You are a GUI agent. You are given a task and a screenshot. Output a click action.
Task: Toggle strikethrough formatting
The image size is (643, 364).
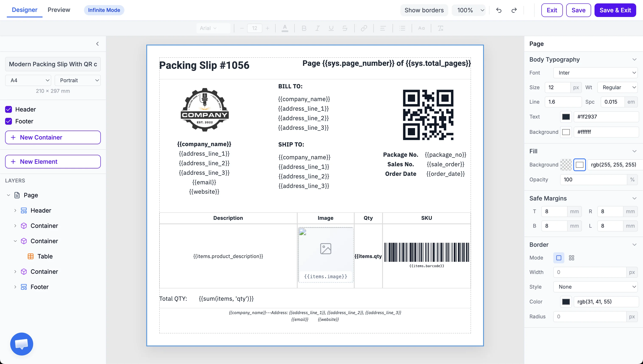pyautogui.click(x=345, y=28)
